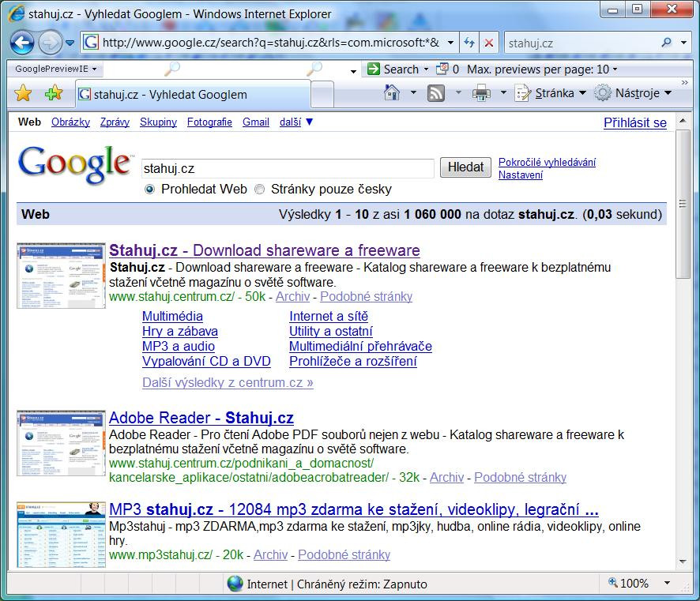Click the Hledat button

point(465,167)
